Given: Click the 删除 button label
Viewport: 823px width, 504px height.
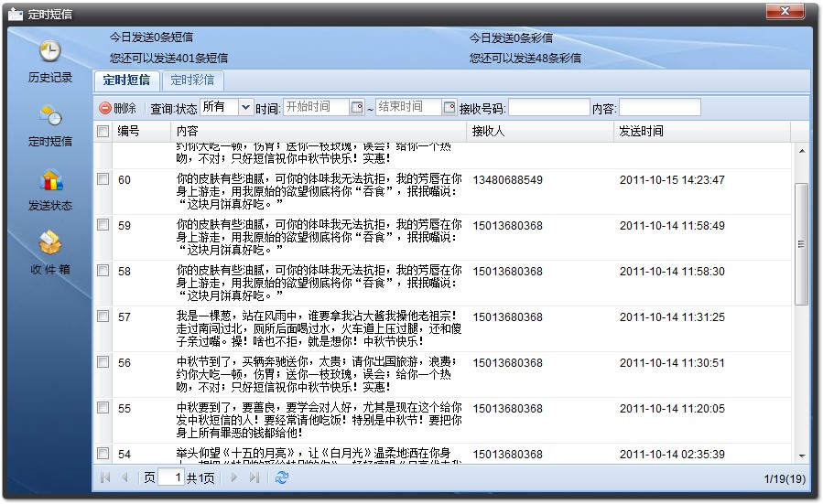Looking at the screenshot, I should point(125,108).
